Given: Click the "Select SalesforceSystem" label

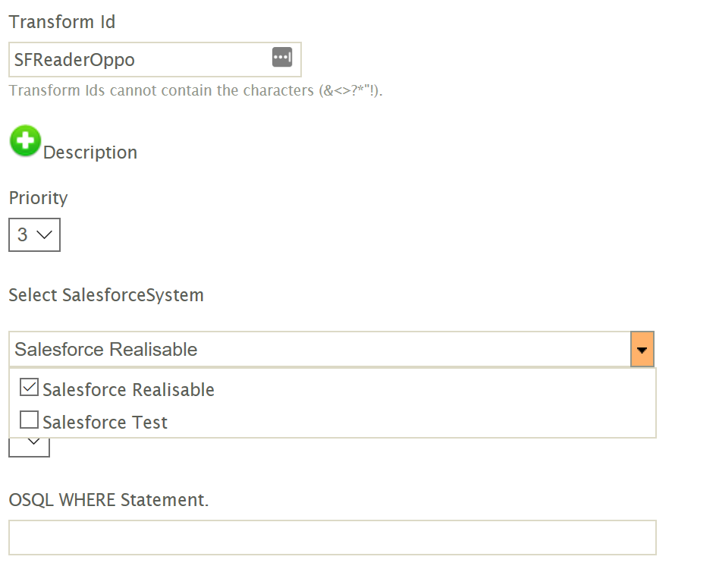Looking at the screenshot, I should 106,295.
